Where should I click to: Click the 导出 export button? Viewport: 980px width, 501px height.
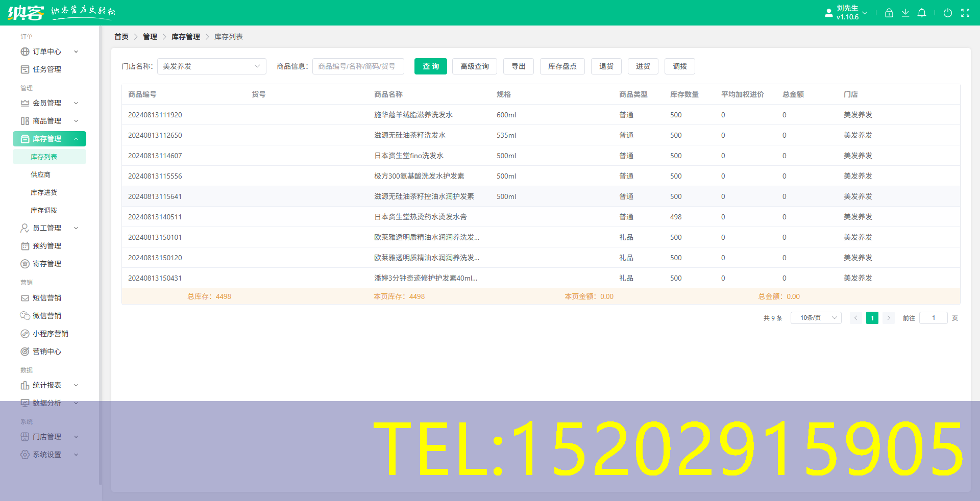coord(519,66)
